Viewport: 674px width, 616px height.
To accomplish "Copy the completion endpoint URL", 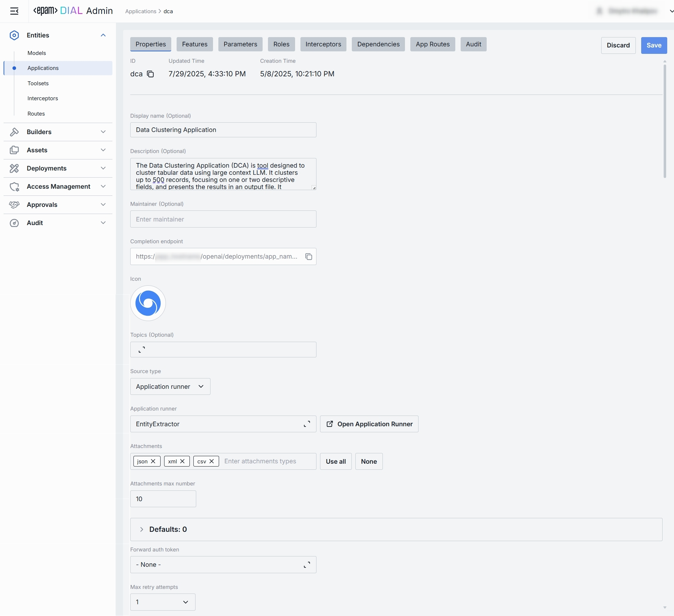I will 309,256.
